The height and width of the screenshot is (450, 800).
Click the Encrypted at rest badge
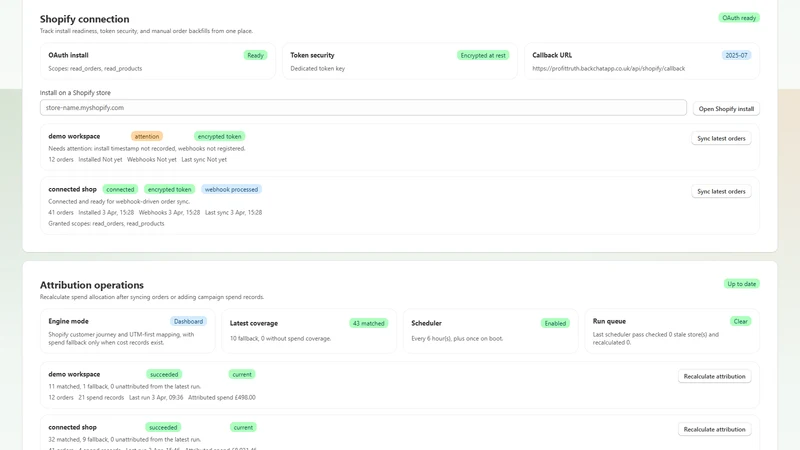click(483, 55)
